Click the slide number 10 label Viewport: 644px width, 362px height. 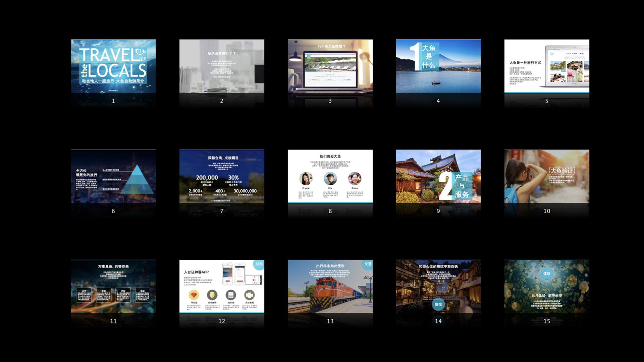coord(547,211)
